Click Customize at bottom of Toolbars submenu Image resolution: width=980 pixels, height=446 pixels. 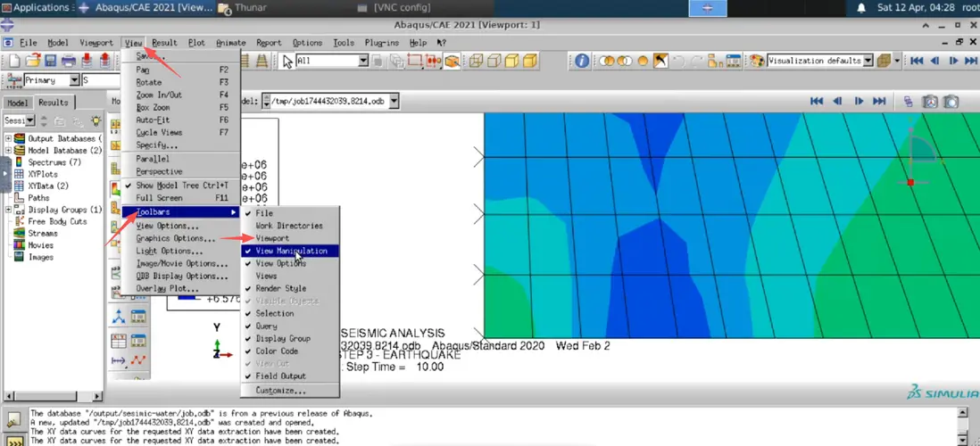(x=280, y=391)
